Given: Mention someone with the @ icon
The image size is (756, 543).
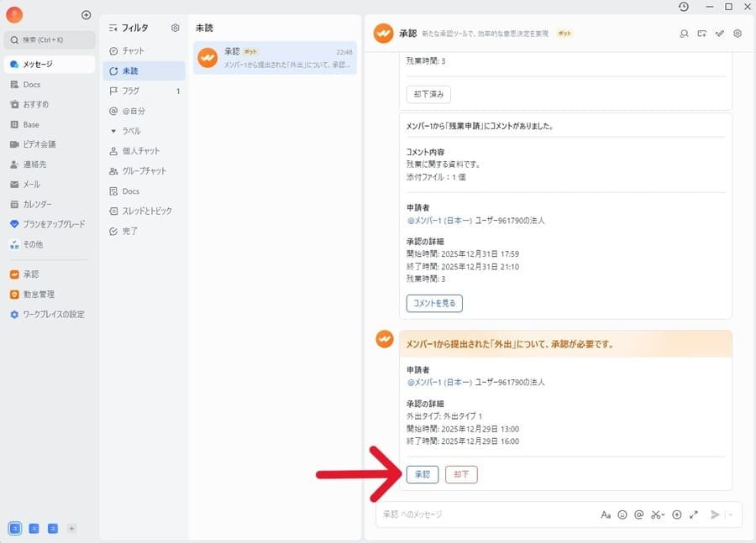Looking at the screenshot, I should pos(638,514).
